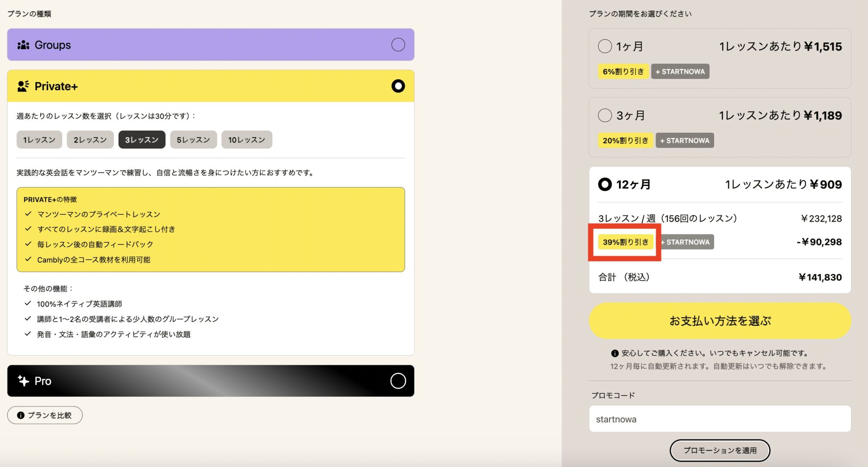The height and width of the screenshot is (467, 868).
Task: Click the startnowa promo code field
Action: coord(720,419)
